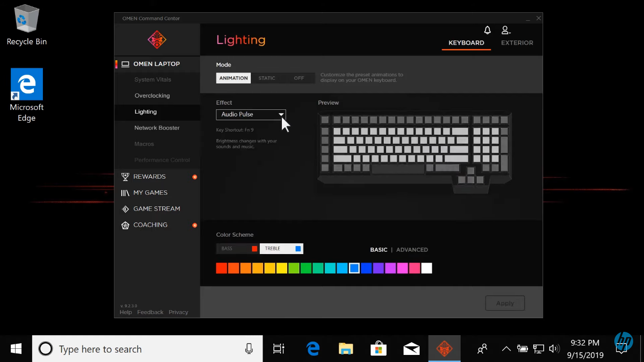The image size is (644, 362).
Task: Switch to the EXTERIOR tab
Action: coord(517,43)
